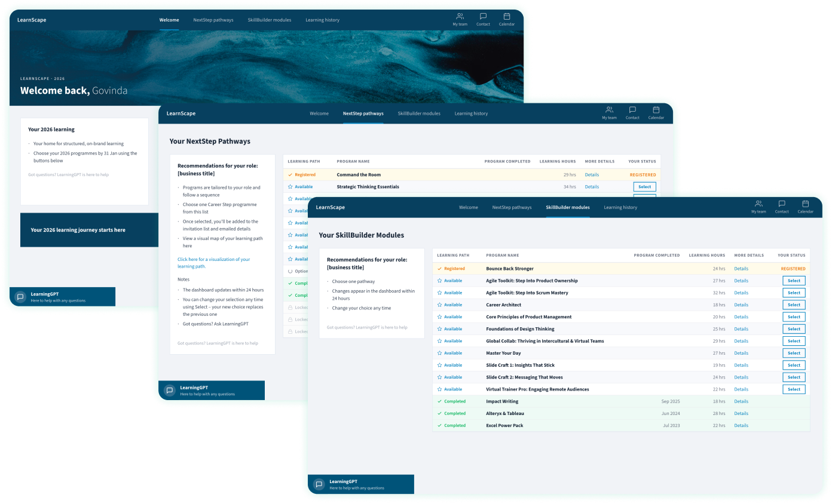
Task: Click the LearningGPT chat bubble icon
Action: pyautogui.click(x=319, y=484)
